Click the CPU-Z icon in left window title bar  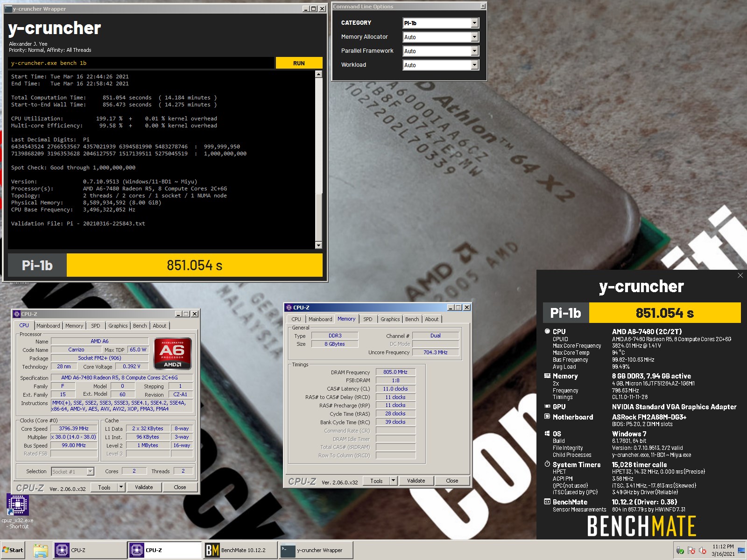point(17,314)
